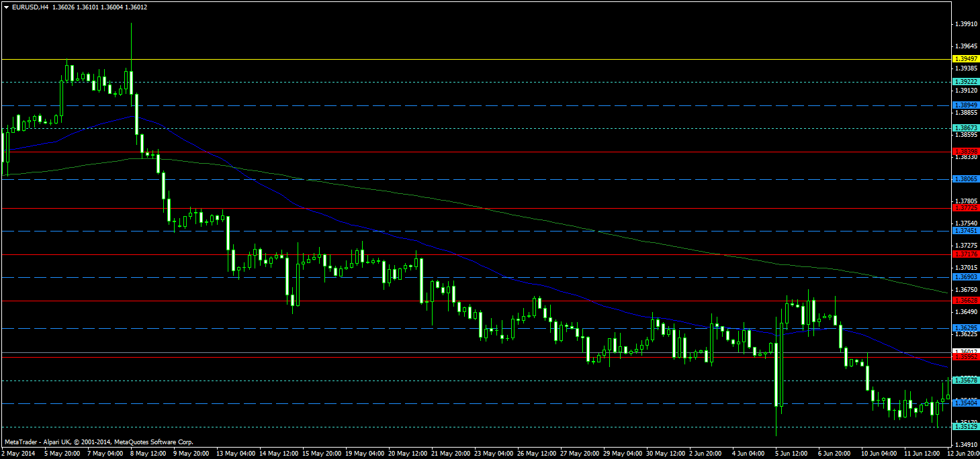Click the blue 1.35404 level tag
This screenshot has height=459, width=980.
pyautogui.click(x=966, y=403)
